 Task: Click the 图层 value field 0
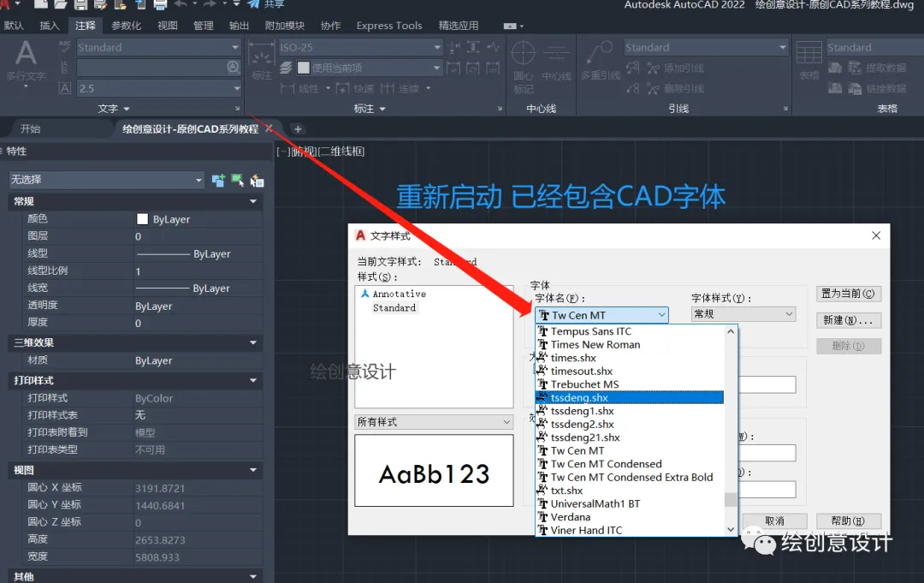point(198,236)
